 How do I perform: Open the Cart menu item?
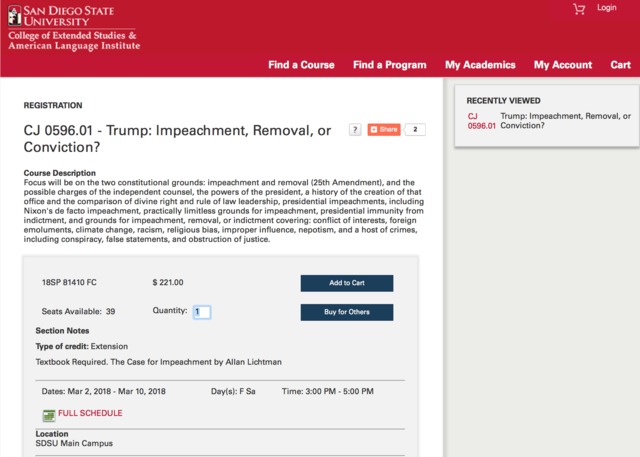tap(620, 65)
